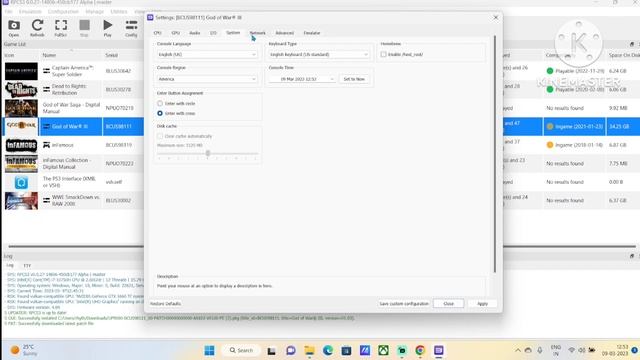Image resolution: width=640 pixels, height=360 pixels.
Task: Click the Stop toolbar icon
Action: point(84,27)
